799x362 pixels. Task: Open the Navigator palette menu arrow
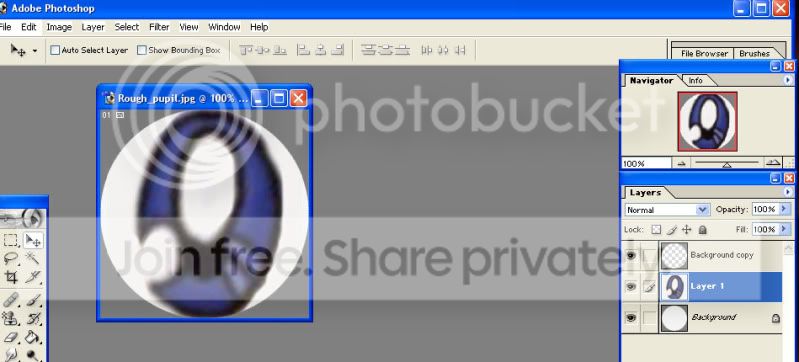tap(788, 80)
